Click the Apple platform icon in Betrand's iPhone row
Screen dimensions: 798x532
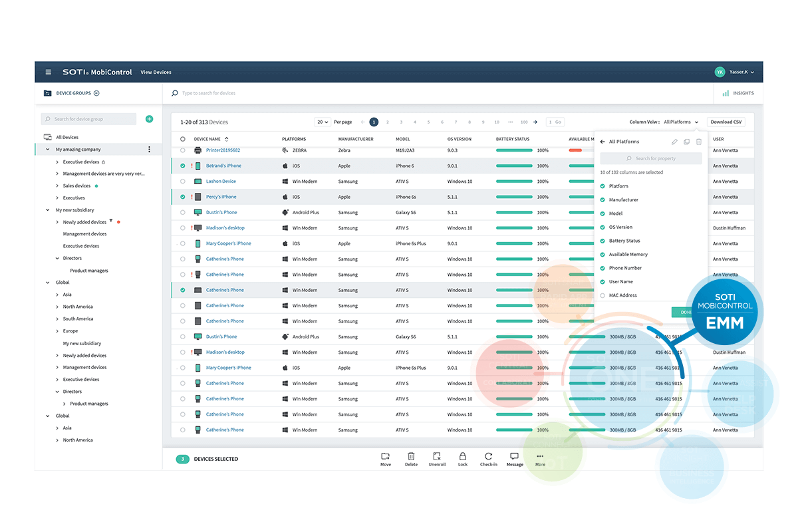click(285, 166)
